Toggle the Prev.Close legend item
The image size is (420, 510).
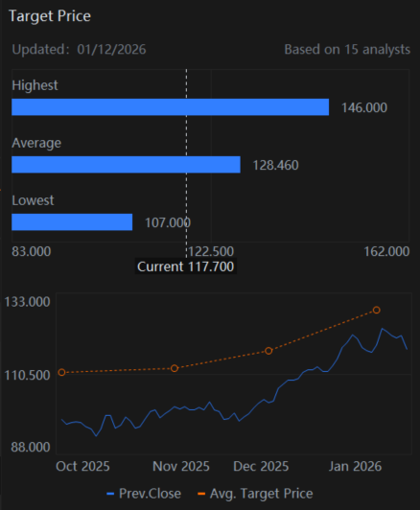click(x=144, y=494)
